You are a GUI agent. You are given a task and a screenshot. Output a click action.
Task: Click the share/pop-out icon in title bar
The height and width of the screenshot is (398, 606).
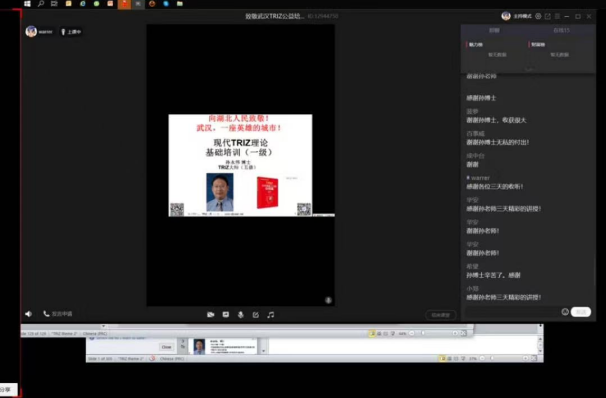548,16
